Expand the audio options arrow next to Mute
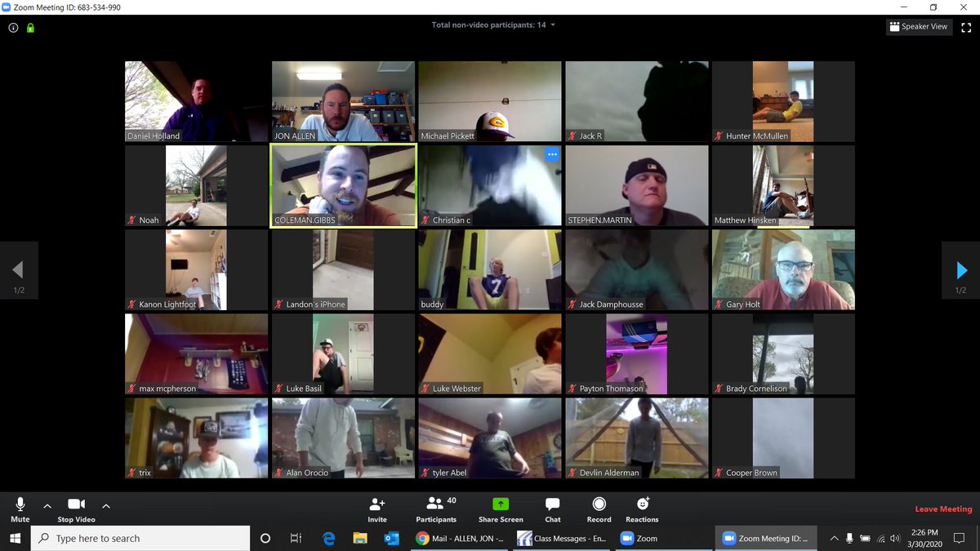Screen dimensions: 980x551 pos(47,506)
